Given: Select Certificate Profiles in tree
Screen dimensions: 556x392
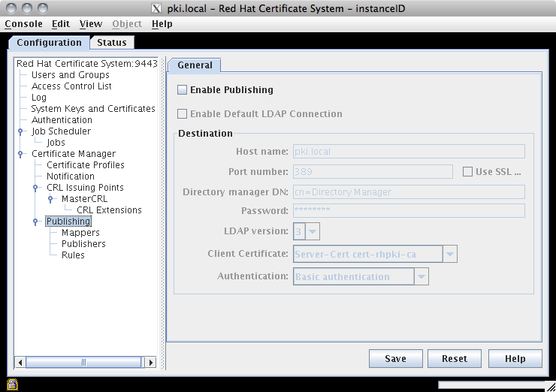Looking at the screenshot, I should [86, 164].
